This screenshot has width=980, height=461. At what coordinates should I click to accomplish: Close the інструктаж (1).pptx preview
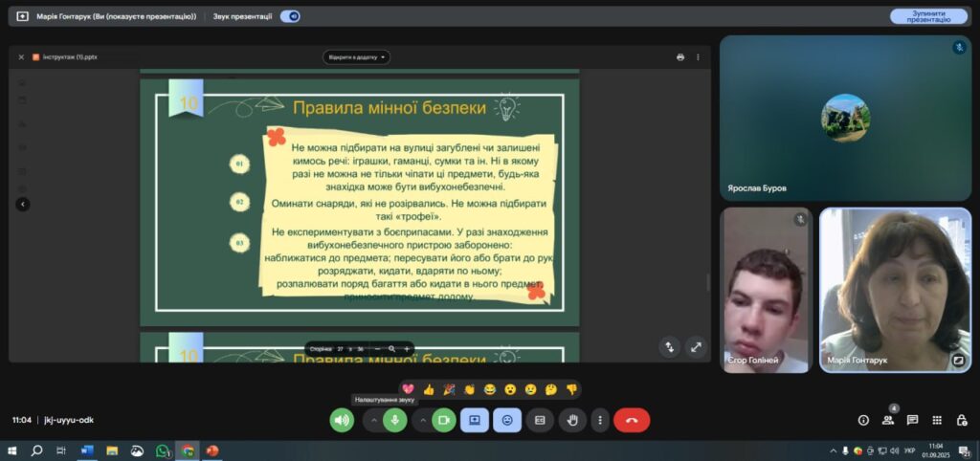click(21, 56)
